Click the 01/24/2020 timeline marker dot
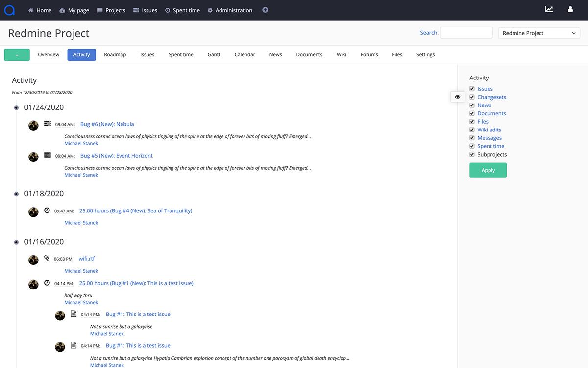This screenshot has width=588, height=368. click(16, 107)
